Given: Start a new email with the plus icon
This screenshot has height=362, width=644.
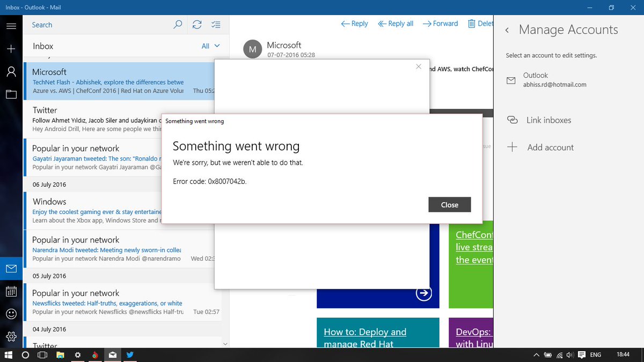Looking at the screenshot, I should (x=11, y=48).
